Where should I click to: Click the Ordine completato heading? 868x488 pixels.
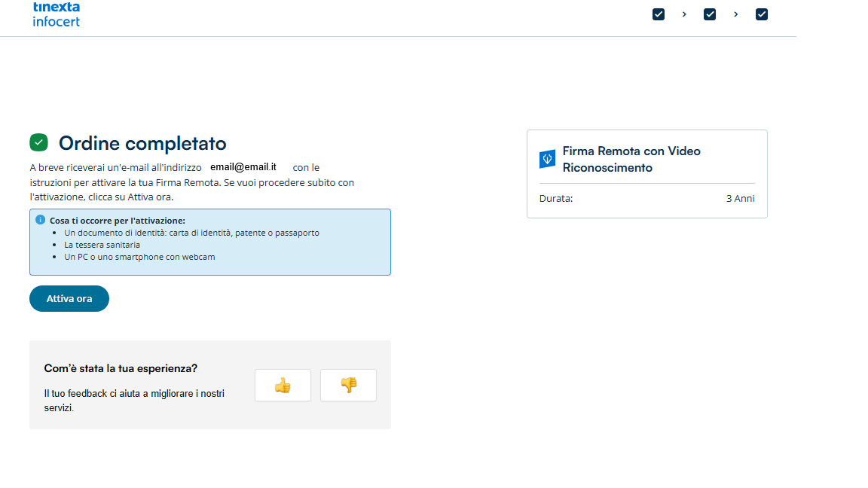coord(142,143)
